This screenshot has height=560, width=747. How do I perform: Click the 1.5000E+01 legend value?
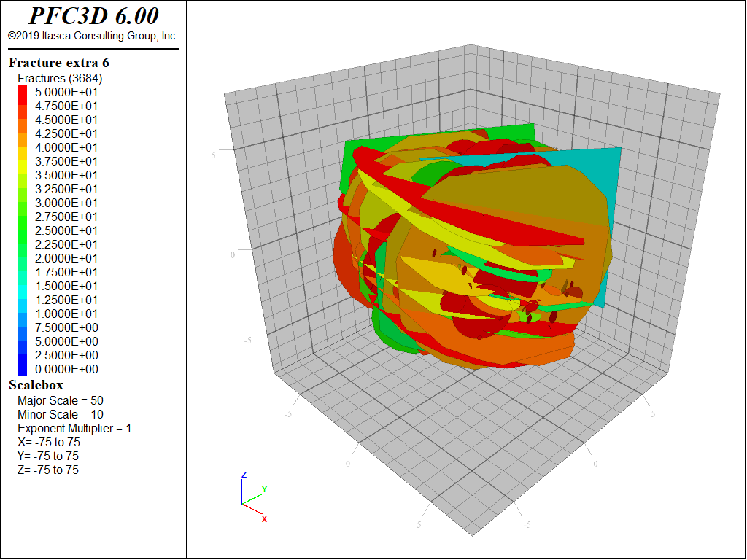(x=66, y=286)
